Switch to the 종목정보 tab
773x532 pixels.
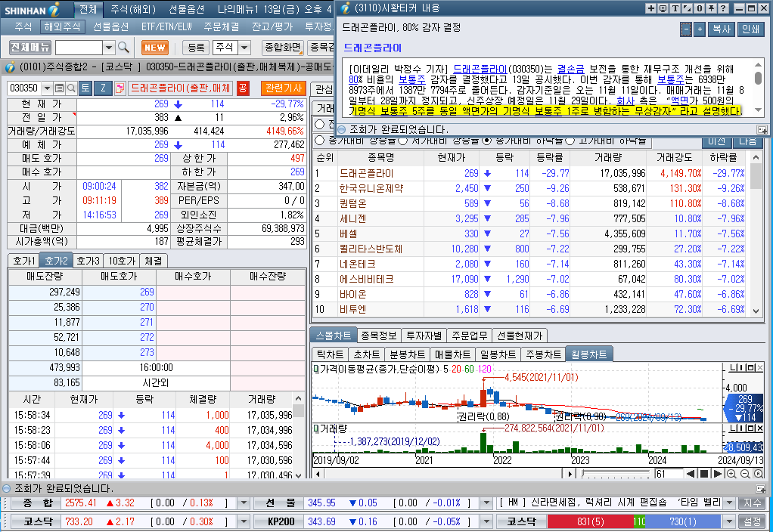[379, 336]
